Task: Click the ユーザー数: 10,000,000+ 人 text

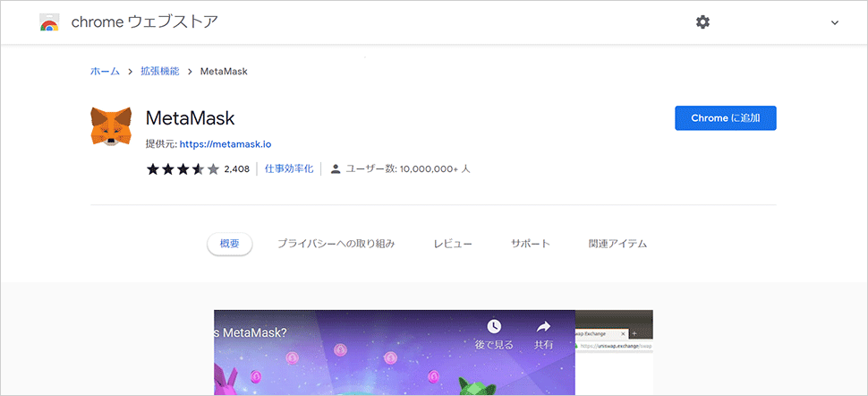Action: tap(408, 169)
